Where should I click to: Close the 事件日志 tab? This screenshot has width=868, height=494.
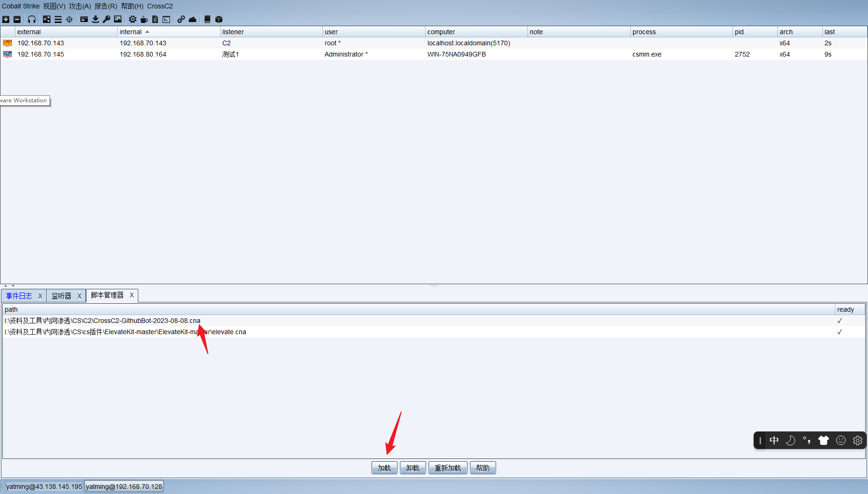click(x=40, y=296)
